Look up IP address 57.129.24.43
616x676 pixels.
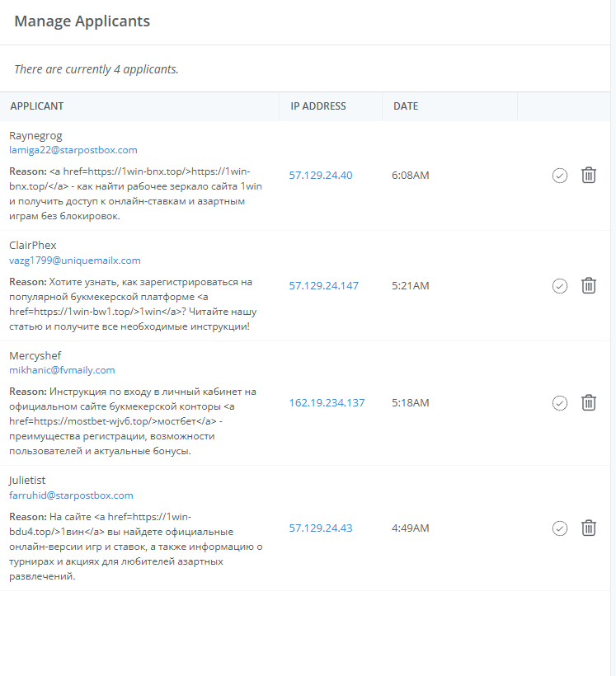[x=321, y=528]
